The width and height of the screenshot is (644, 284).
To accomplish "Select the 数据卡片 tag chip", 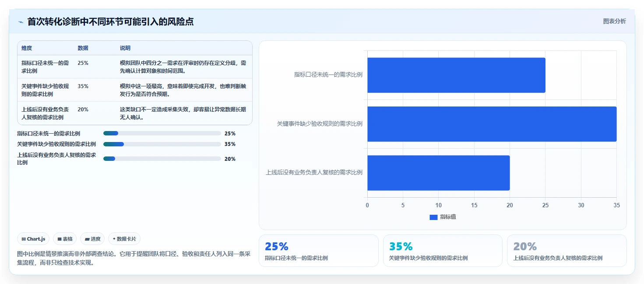I will pyautogui.click(x=124, y=239).
